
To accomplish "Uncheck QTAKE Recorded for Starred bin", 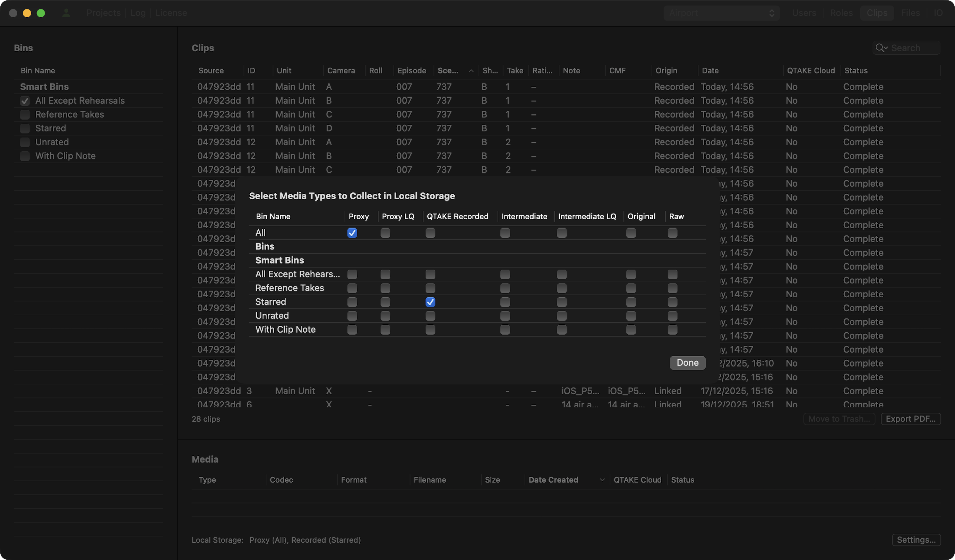I will coord(430,302).
